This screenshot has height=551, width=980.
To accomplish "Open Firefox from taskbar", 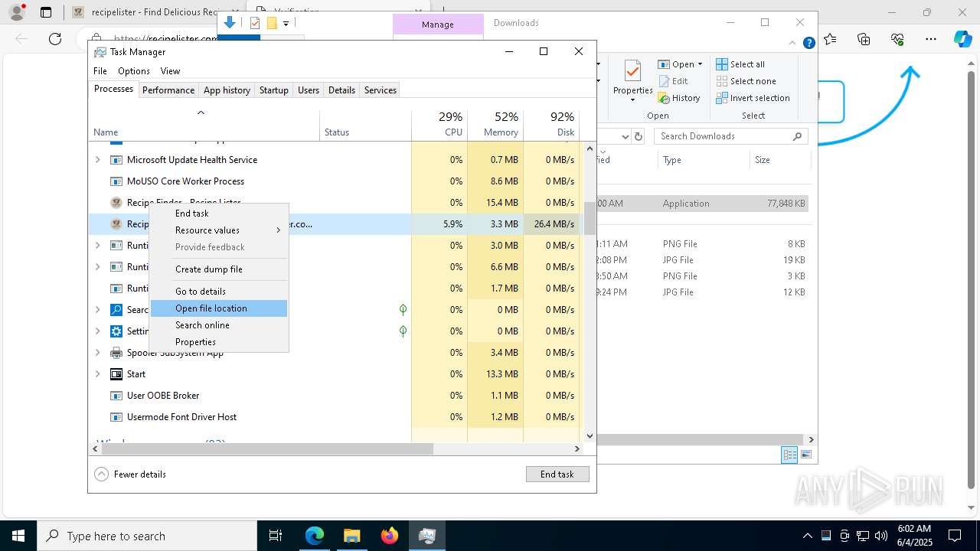I will [389, 536].
